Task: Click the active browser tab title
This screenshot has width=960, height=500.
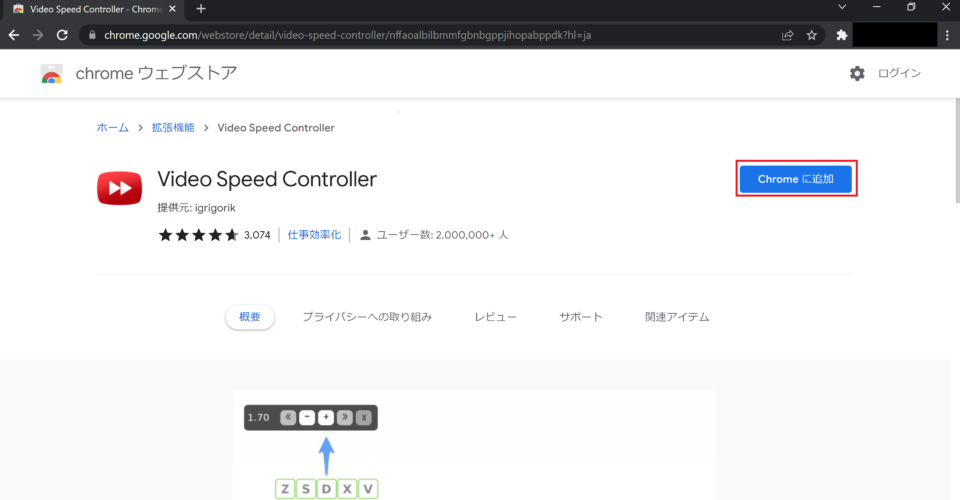Action: coord(96,9)
